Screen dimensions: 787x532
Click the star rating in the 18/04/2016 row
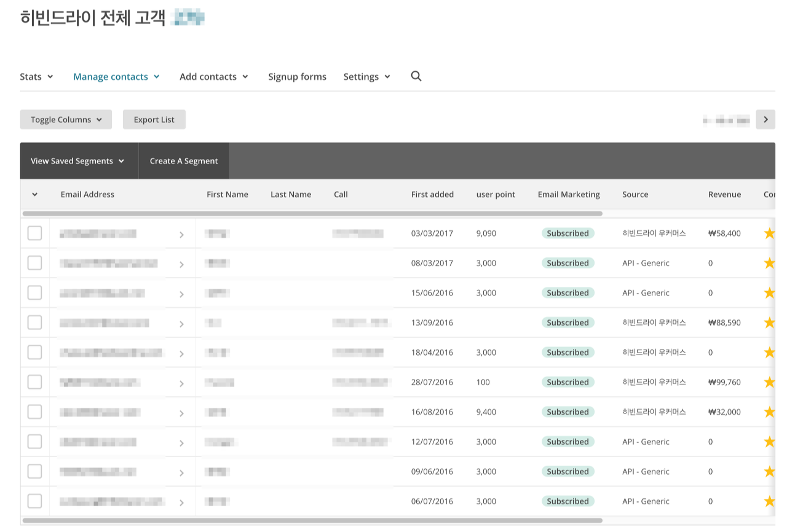(769, 353)
